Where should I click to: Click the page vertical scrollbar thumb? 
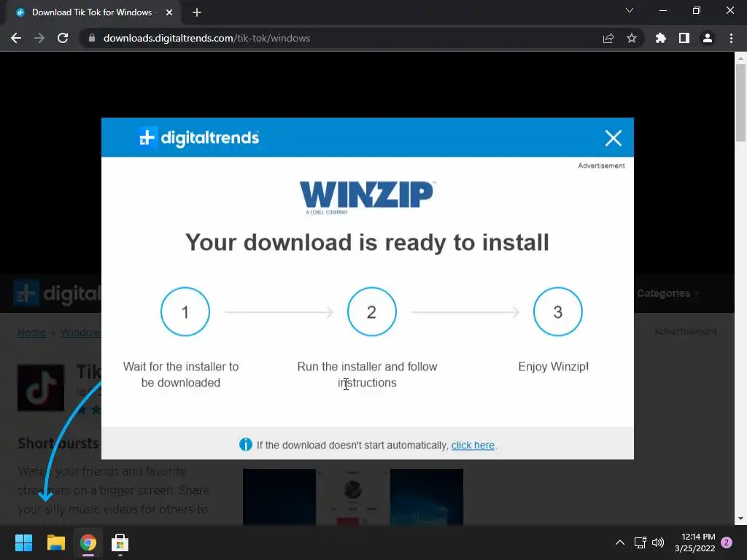click(x=740, y=102)
